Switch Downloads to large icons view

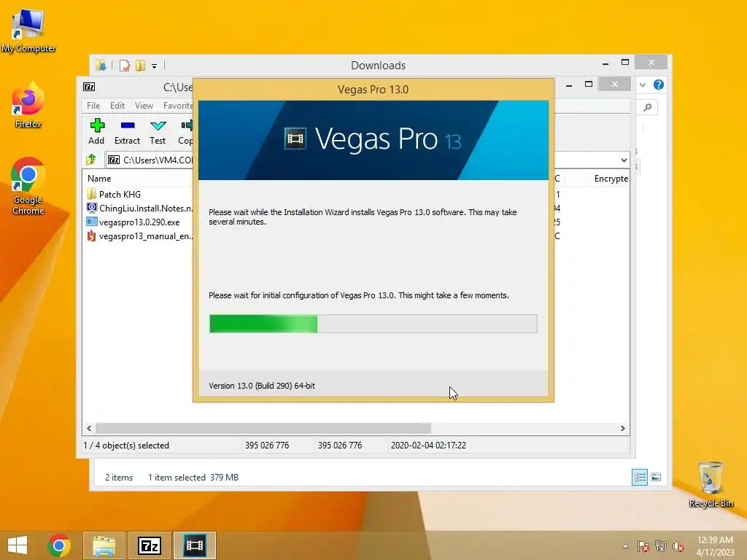pyautogui.click(x=656, y=477)
